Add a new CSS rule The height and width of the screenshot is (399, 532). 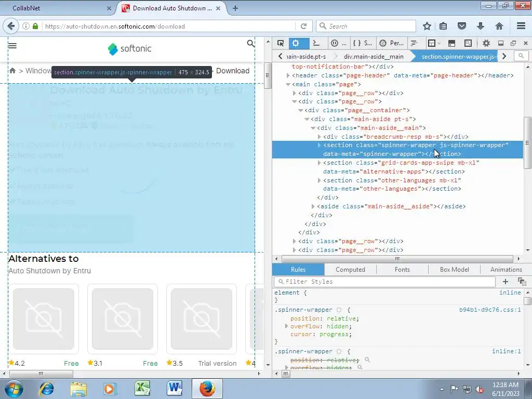pyautogui.click(x=505, y=281)
